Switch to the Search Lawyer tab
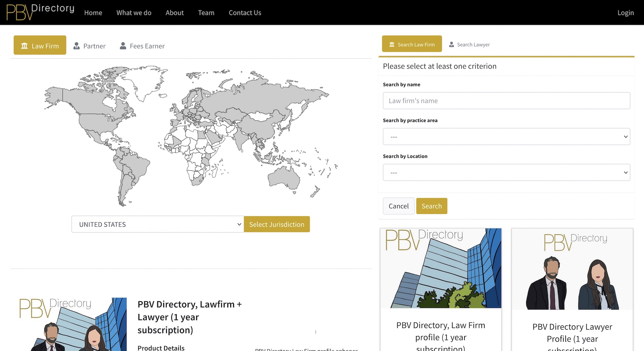This screenshot has height=351, width=644. click(469, 44)
